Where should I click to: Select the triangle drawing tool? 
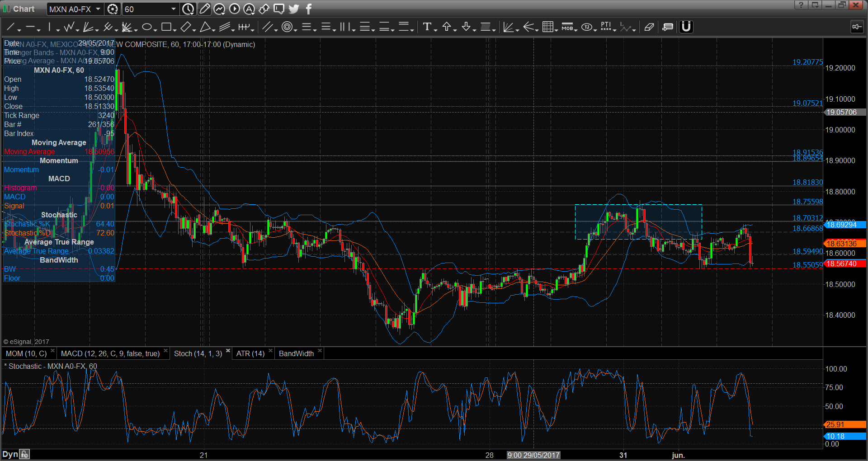[x=205, y=27]
